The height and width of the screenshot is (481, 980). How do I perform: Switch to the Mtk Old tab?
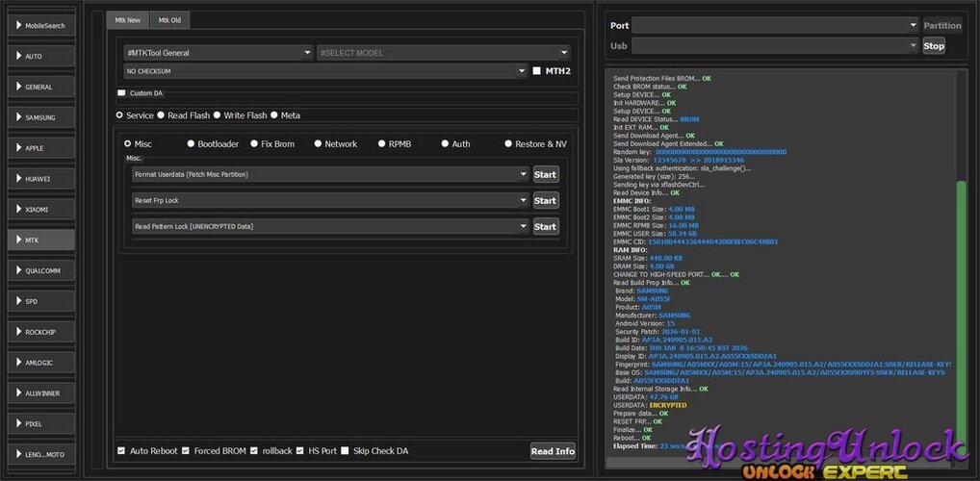tap(169, 20)
